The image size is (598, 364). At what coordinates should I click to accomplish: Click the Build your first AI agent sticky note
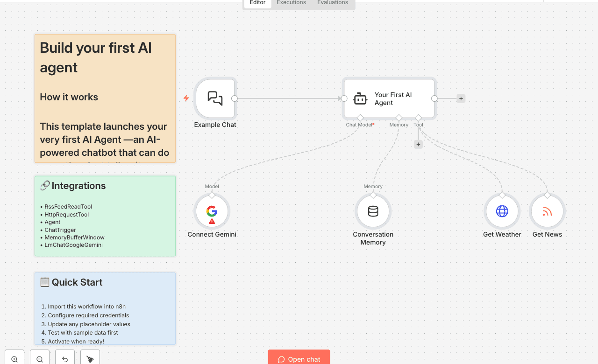105,98
